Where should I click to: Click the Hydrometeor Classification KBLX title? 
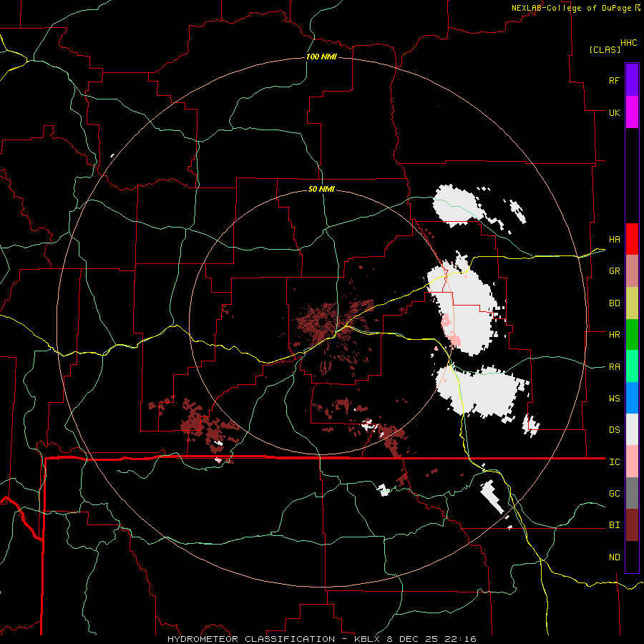coord(321,639)
